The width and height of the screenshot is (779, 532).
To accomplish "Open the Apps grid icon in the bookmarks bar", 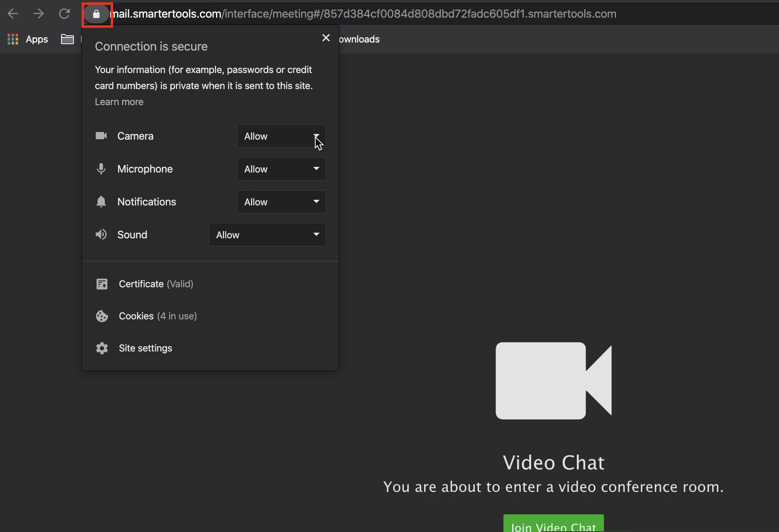I will coord(13,39).
